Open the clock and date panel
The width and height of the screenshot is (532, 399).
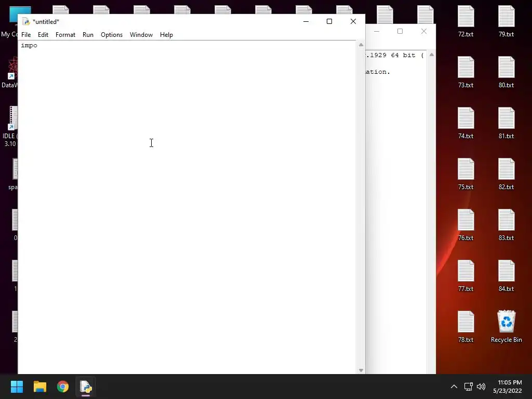click(x=507, y=387)
